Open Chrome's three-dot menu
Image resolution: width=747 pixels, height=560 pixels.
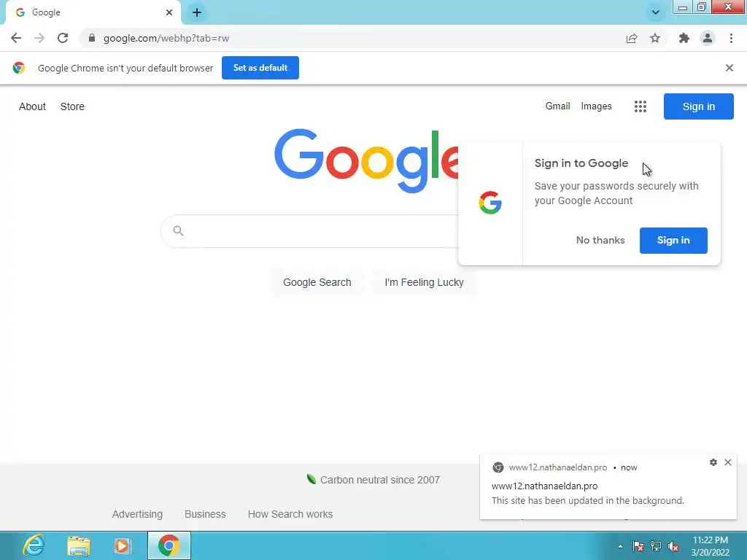[x=731, y=38]
